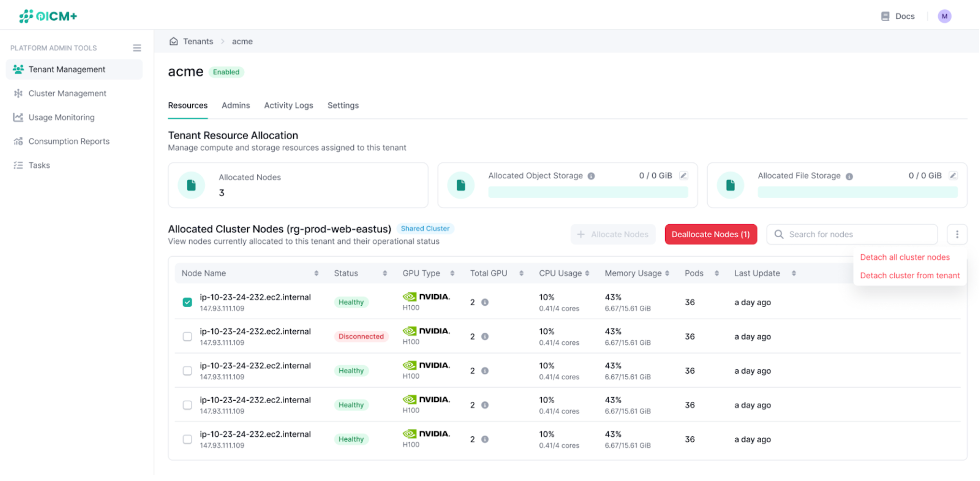Click the Search for nodes field

coord(851,234)
